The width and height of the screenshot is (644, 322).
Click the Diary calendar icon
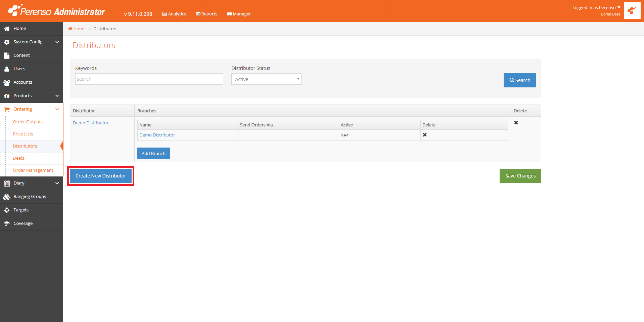7,183
